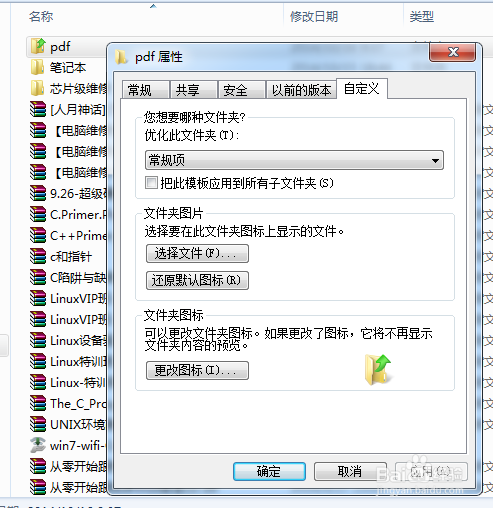Screen dimensions: 493x508
Task: Select the C.Primer archive icon
Action: click(38, 214)
